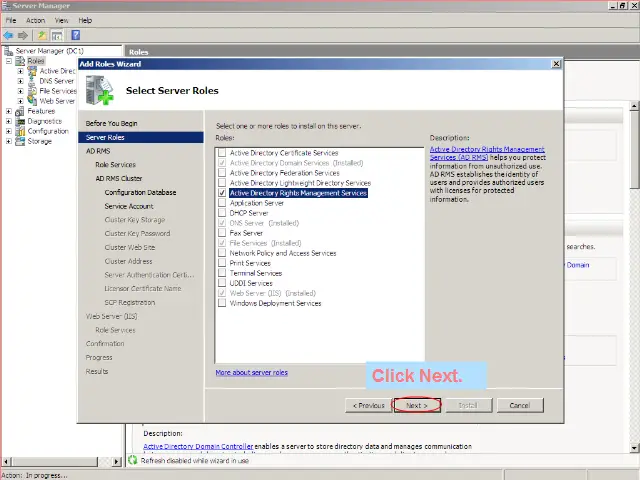
Task: Click the Help toolbar icon
Action: pos(76,35)
